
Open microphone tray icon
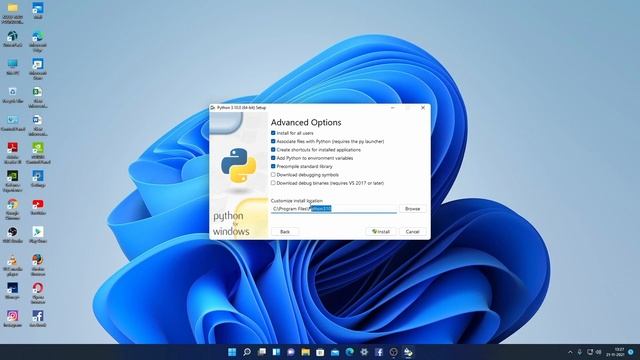pyautogui.click(x=580, y=352)
